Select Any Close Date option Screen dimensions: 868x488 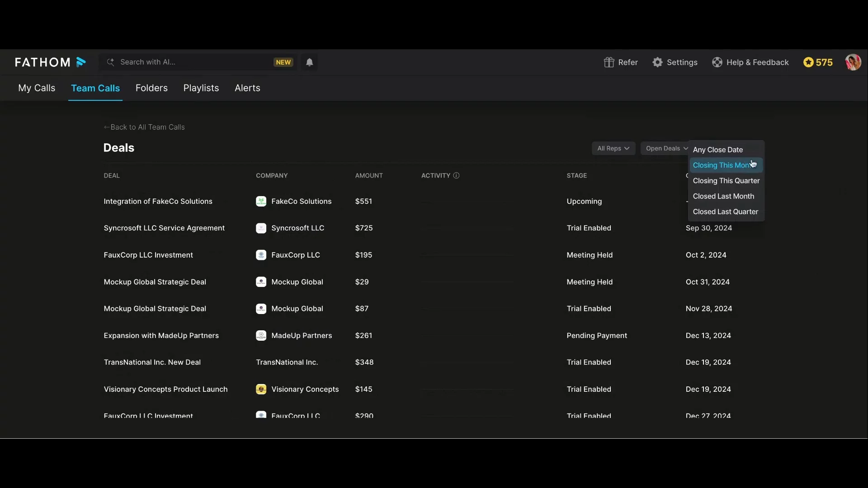pyautogui.click(x=726, y=150)
